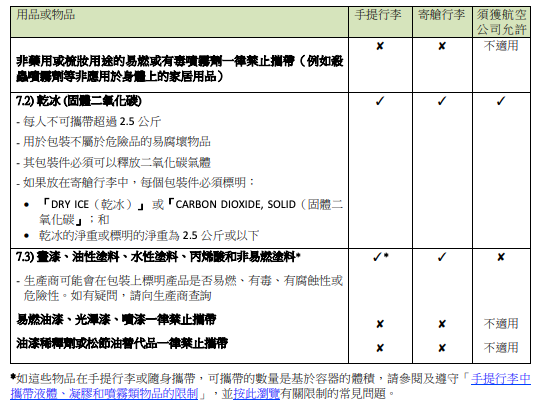Click the 寄艙行李 check mark for 乾冰
Image resolution: width=546 pixels, height=408 pixels.
[x=442, y=101]
